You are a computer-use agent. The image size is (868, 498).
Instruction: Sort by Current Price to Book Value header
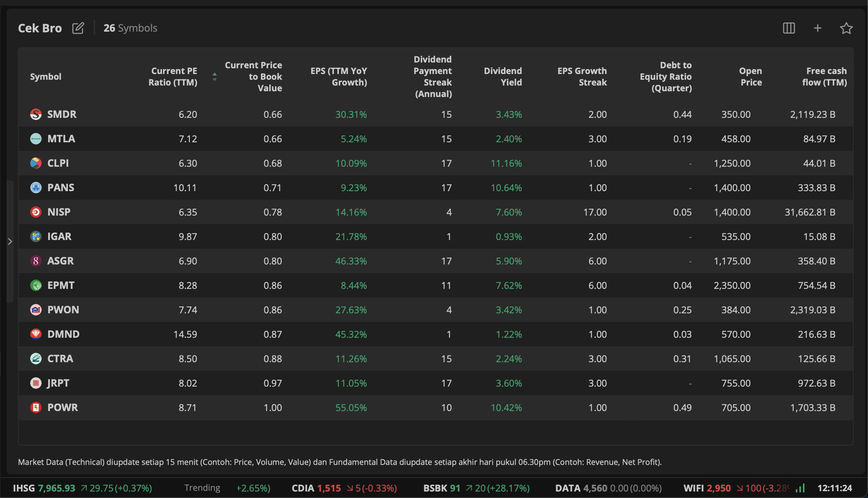(253, 77)
